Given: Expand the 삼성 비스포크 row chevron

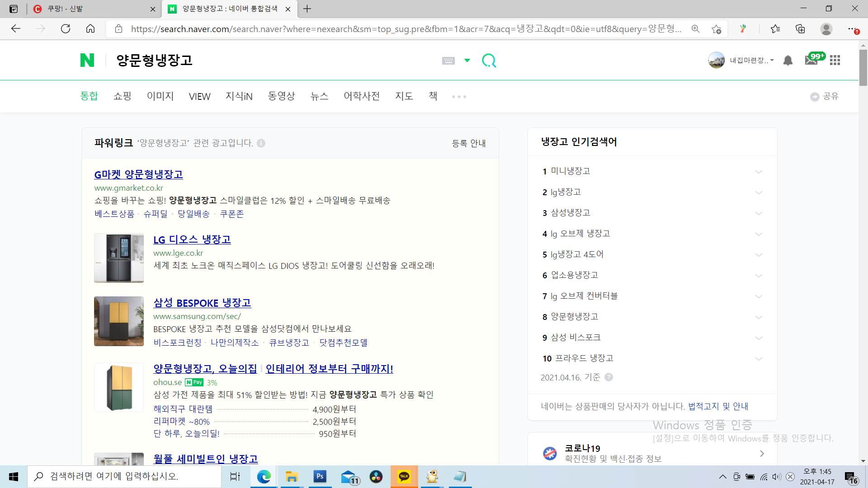Looking at the screenshot, I should click(759, 338).
